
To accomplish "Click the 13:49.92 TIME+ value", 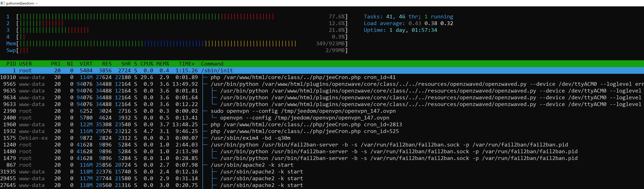I will tap(185, 84).
